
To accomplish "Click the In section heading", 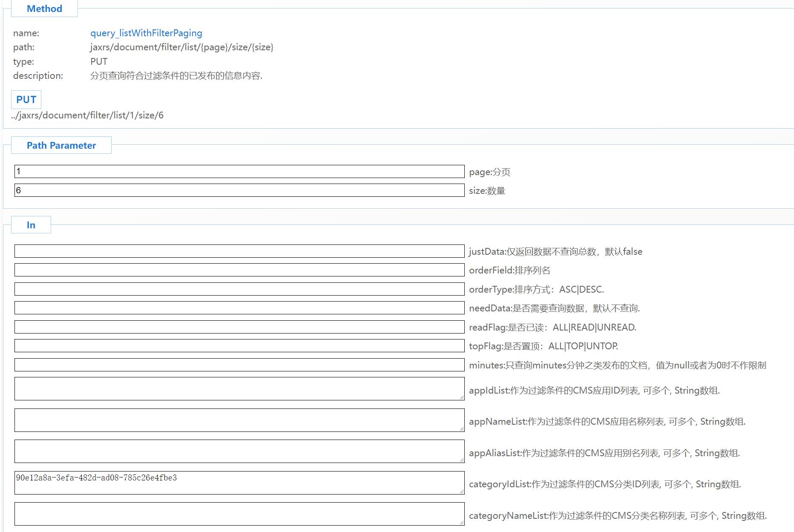I will point(31,225).
